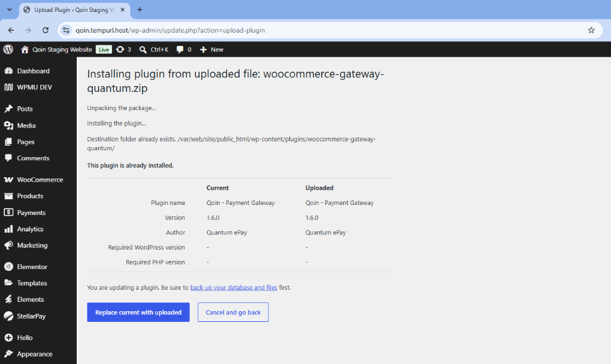Open a new browser tab
This screenshot has height=364, width=611.
(x=140, y=9)
